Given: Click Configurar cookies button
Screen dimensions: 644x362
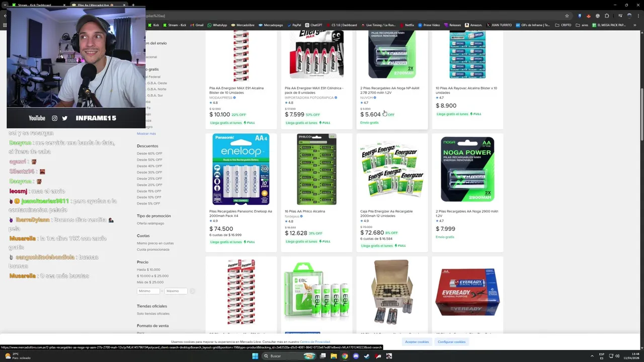Looking at the screenshot, I should (x=451, y=342).
